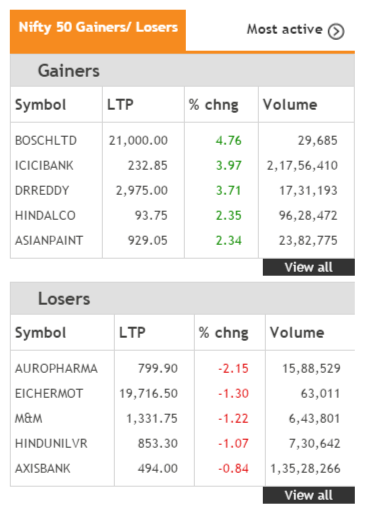Select the HINDUNILVR symbol
365x522 pixels.
tap(51, 444)
